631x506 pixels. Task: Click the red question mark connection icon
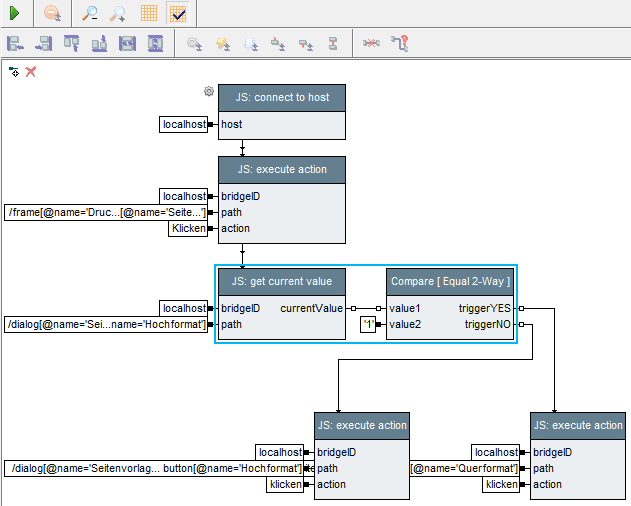[400, 43]
